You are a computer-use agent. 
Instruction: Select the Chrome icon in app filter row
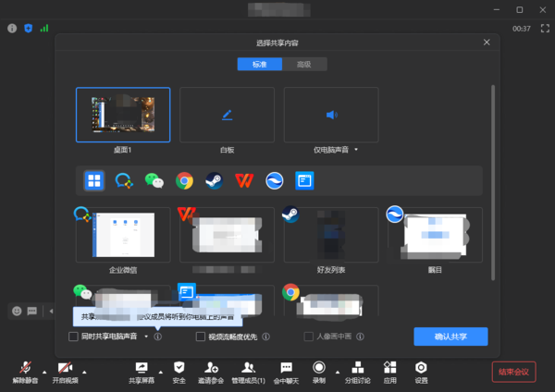[185, 181]
